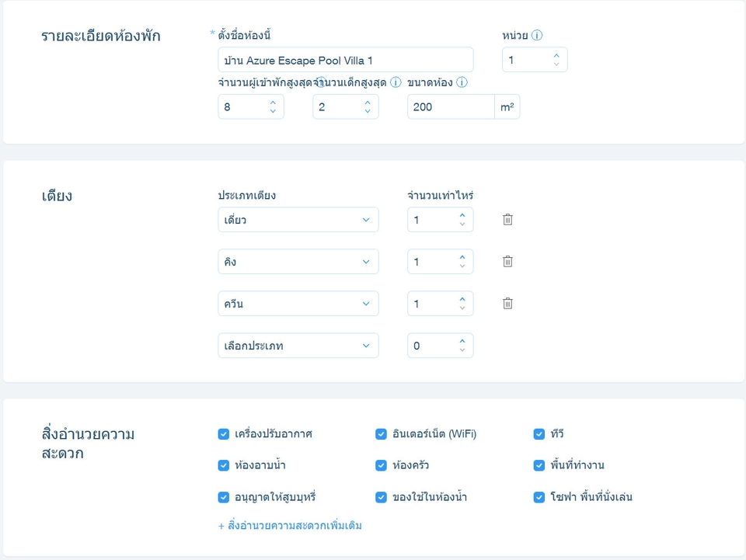Click info icon for จำนวนเด็กสูงสุด
Viewport: 746px width, 560px height.
tap(396, 82)
